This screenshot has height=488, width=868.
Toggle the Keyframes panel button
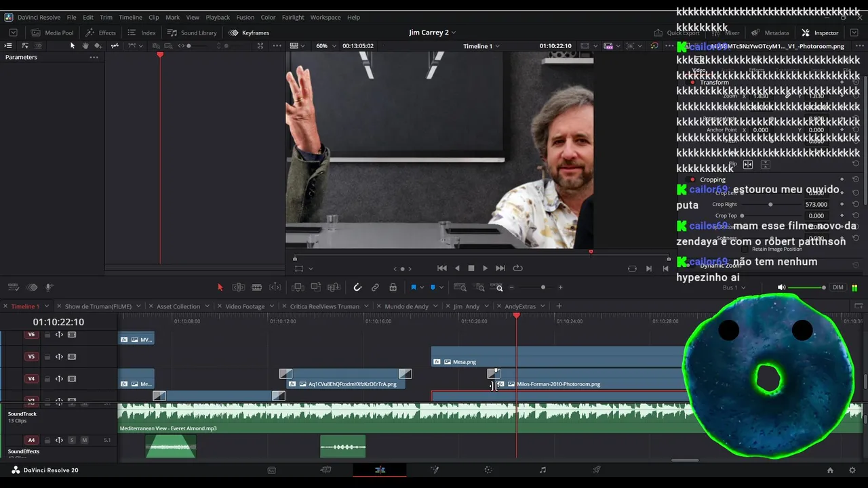[x=249, y=33]
